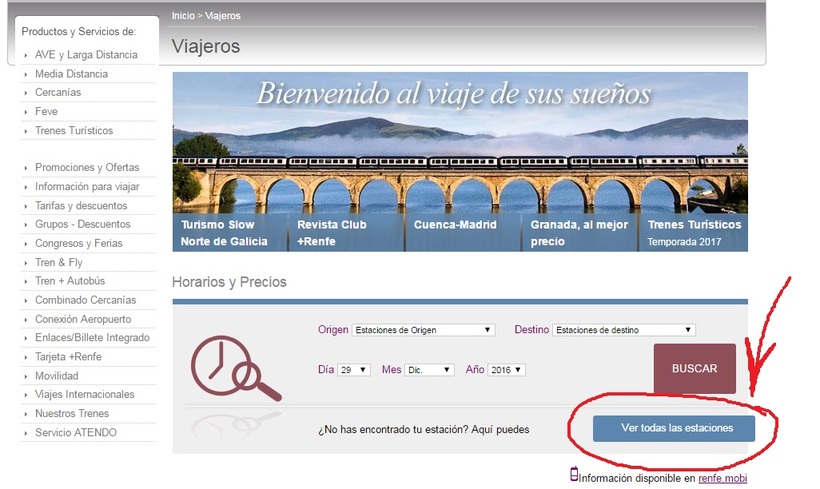820x489 pixels.
Task: Open Trenes Turísticos sidebar link
Action: click(74, 131)
